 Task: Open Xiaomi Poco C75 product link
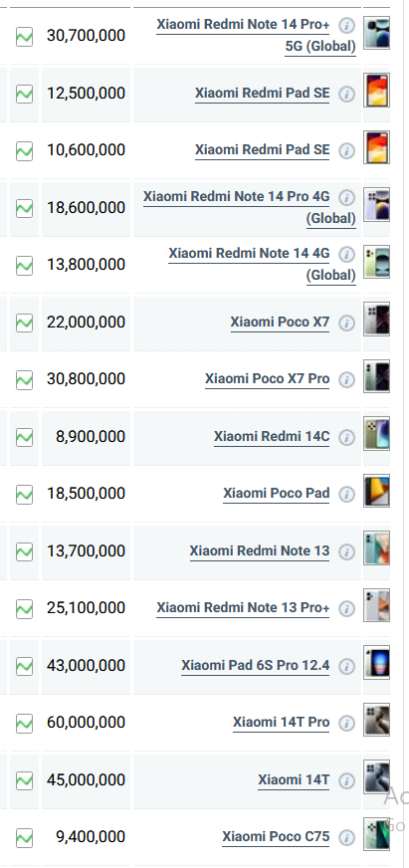click(x=276, y=836)
